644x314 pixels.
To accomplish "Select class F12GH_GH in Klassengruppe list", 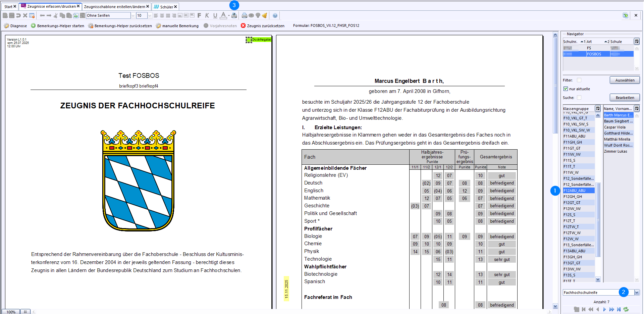I will (x=573, y=197).
